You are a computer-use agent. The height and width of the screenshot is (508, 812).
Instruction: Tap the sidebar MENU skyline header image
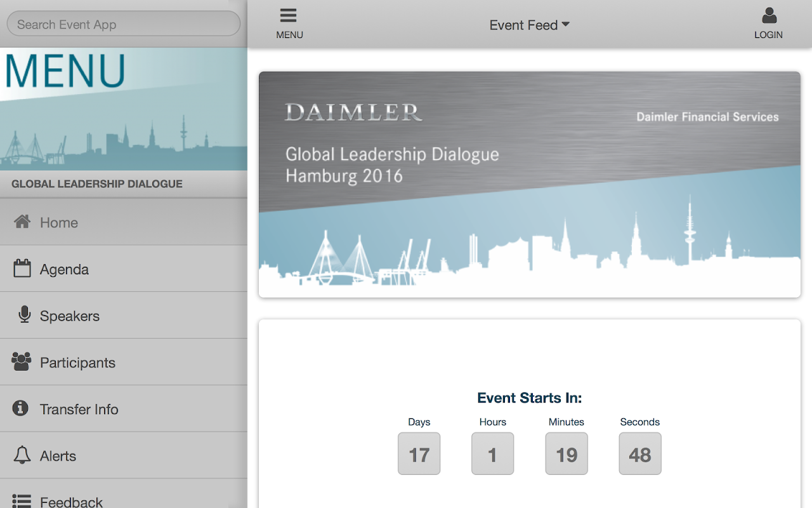[x=124, y=109]
